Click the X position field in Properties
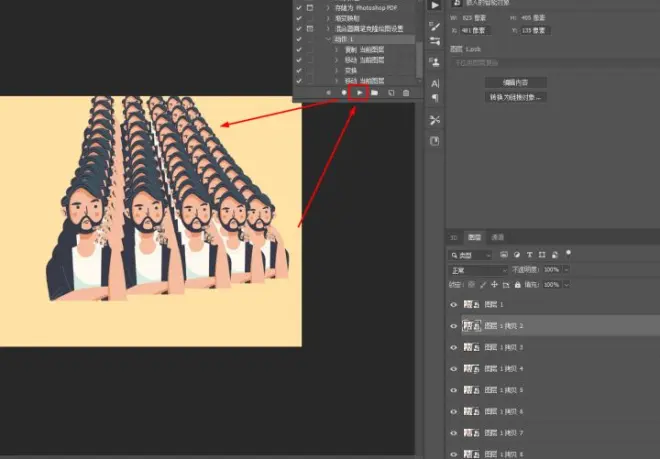Viewport: 660px width, 459px height. [x=475, y=30]
